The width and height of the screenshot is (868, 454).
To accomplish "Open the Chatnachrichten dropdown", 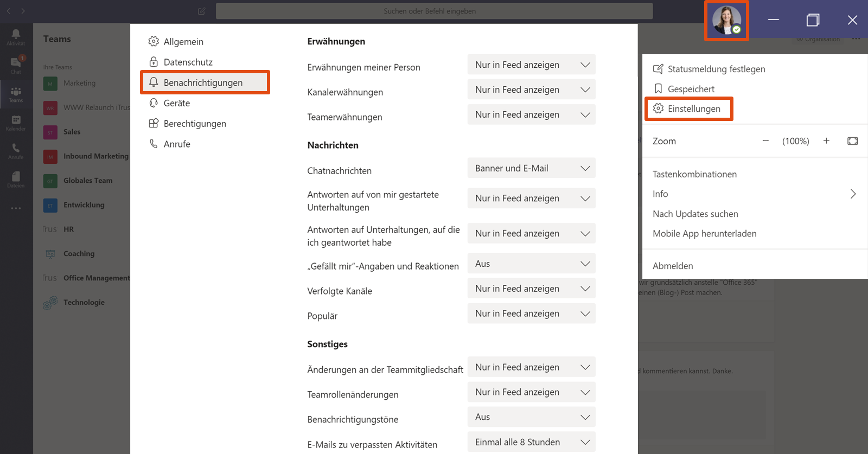I will [531, 168].
